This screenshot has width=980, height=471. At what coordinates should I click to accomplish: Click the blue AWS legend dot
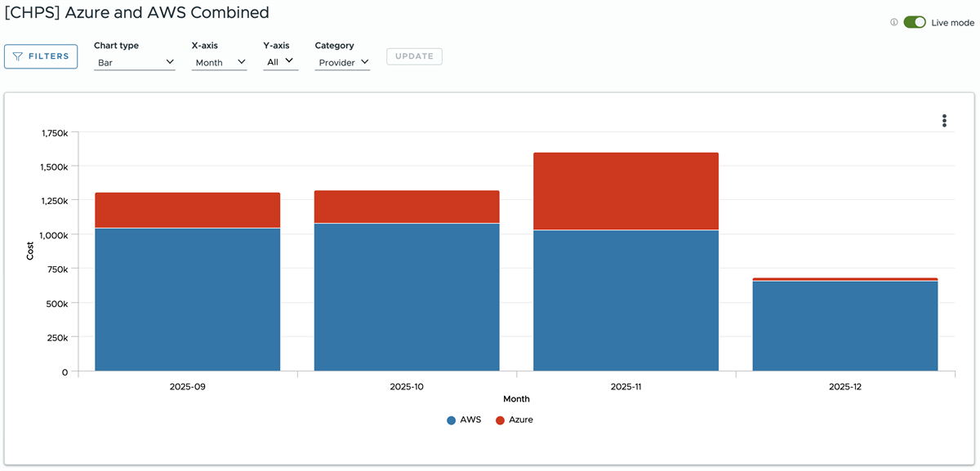point(451,420)
